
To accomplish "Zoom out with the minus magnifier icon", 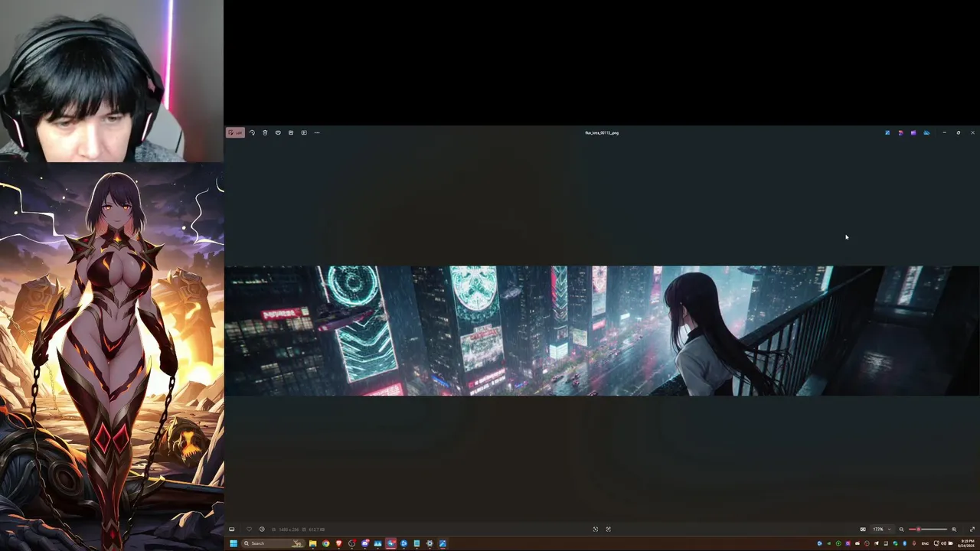I will (901, 529).
